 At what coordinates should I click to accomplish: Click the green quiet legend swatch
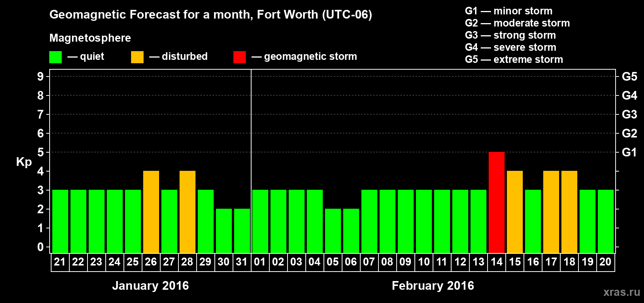[55, 57]
